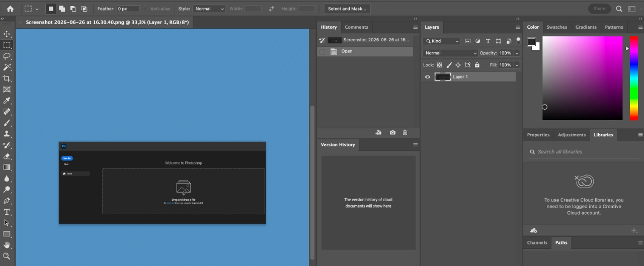The height and width of the screenshot is (266, 644).
Task: Add to library plus icon
Action: coord(634,230)
